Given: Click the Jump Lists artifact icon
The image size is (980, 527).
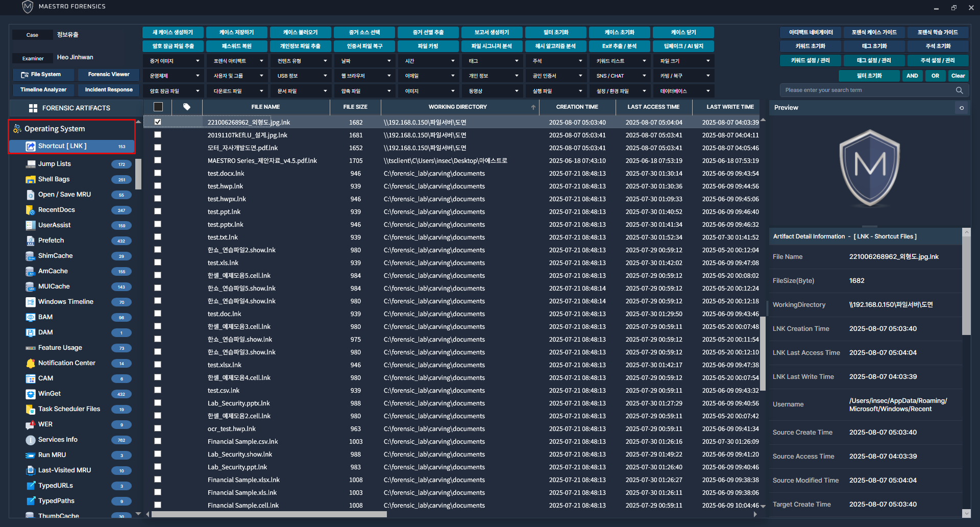Looking at the screenshot, I should pyautogui.click(x=30, y=164).
